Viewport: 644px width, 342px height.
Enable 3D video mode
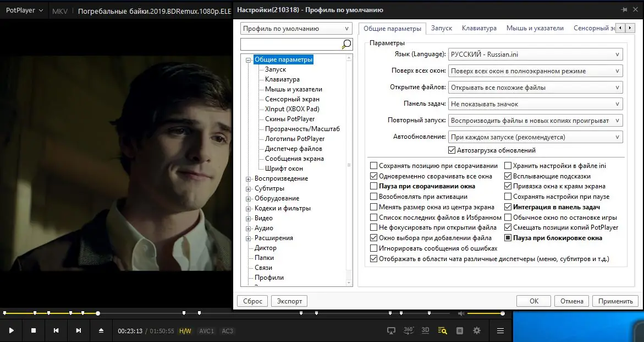click(424, 330)
